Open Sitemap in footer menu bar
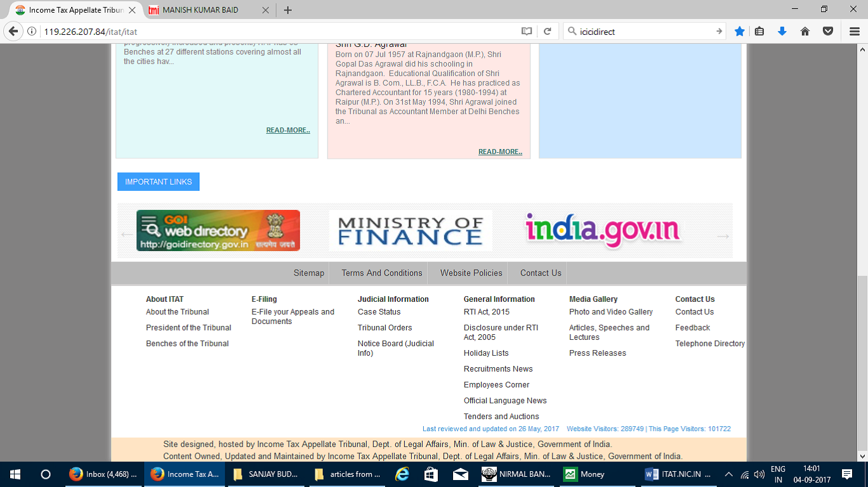Screen dimensions: 868x487 pos(308,273)
